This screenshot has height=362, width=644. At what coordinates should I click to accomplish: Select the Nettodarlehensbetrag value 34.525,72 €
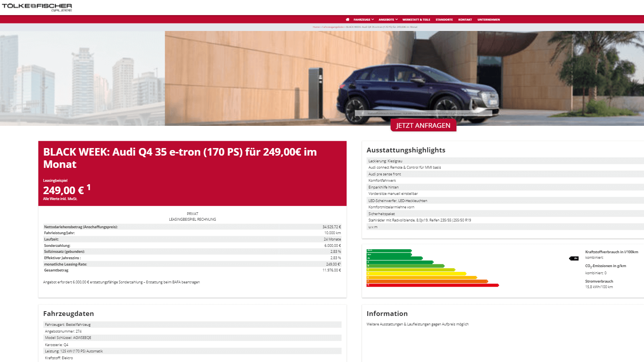[x=332, y=227]
